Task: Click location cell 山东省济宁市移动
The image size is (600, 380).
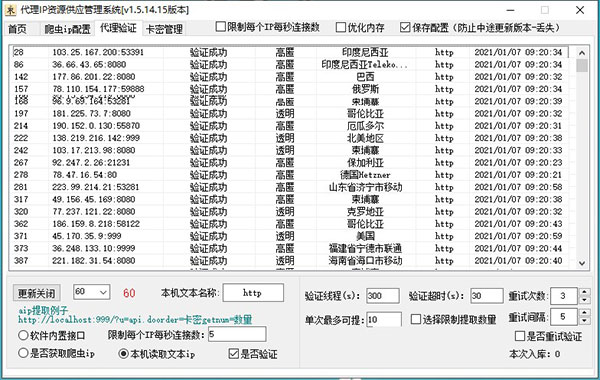Action: [365, 187]
